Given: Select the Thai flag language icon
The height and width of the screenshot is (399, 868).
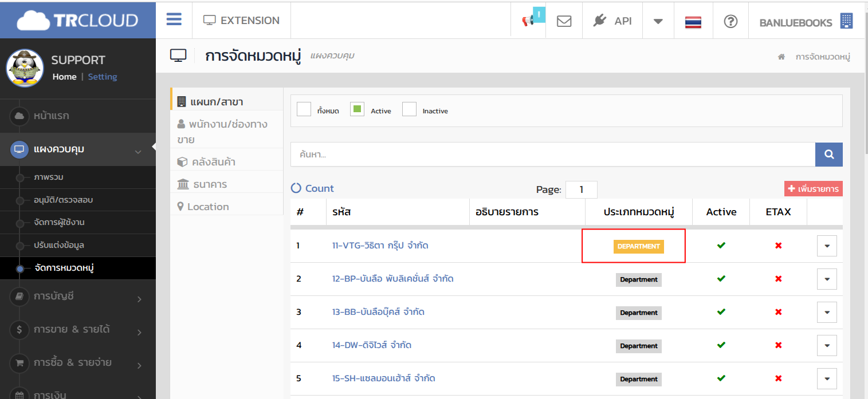Looking at the screenshot, I should 693,22.
